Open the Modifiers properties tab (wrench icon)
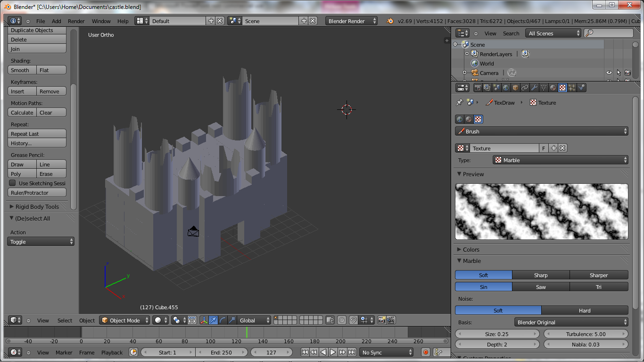This screenshot has width=644, height=362. coord(534,87)
